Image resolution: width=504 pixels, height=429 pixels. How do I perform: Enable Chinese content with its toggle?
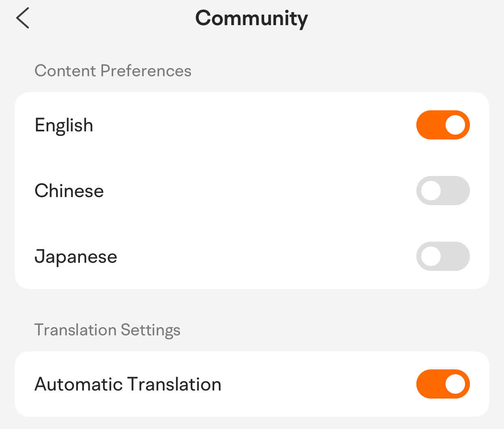pos(443,191)
